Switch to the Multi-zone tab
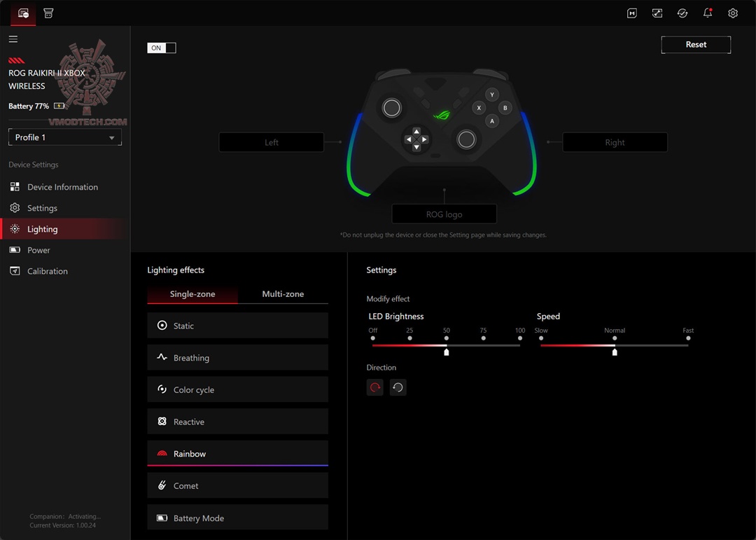756x540 pixels. click(283, 294)
